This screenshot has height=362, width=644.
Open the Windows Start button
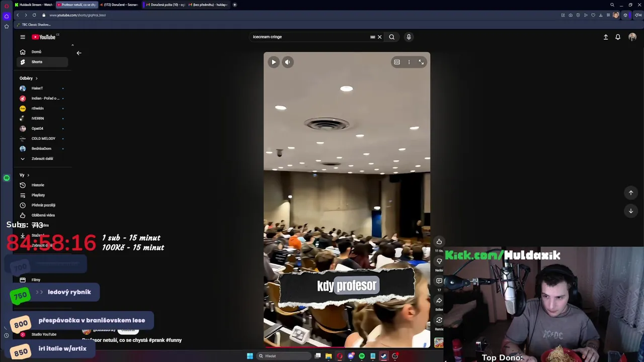250,356
